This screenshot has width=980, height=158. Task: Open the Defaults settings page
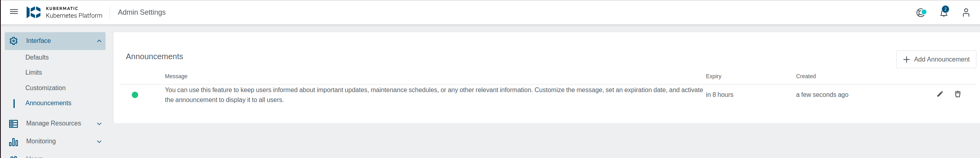pyautogui.click(x=37, y=57)
